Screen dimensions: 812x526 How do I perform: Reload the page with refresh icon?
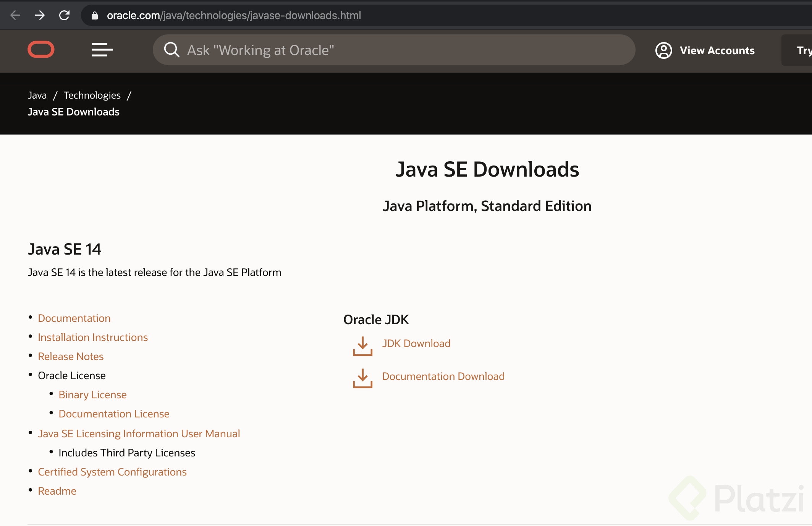tap(64, 15)
